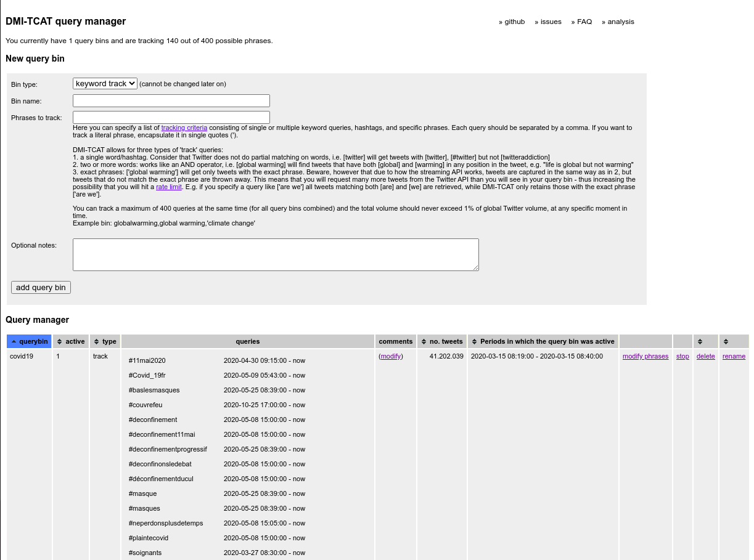
Task: Sort by periods the query bin was active
Action: coord(543,341)
